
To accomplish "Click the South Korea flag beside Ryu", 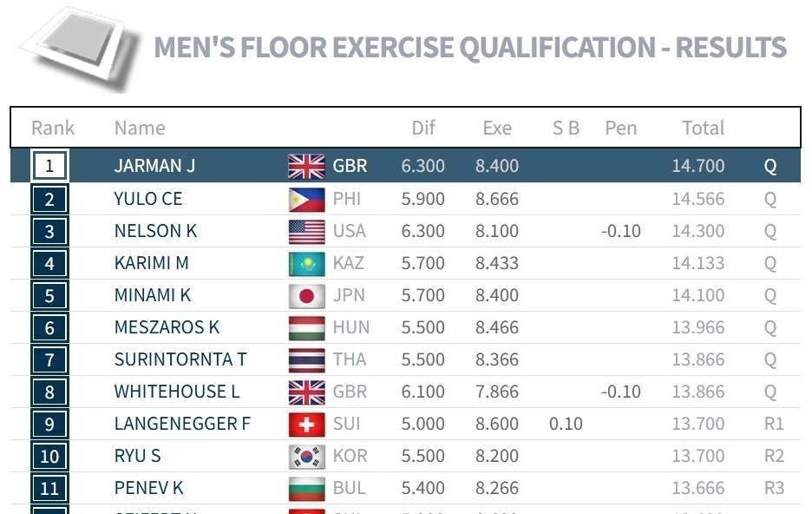I will (x=306, y=456).
